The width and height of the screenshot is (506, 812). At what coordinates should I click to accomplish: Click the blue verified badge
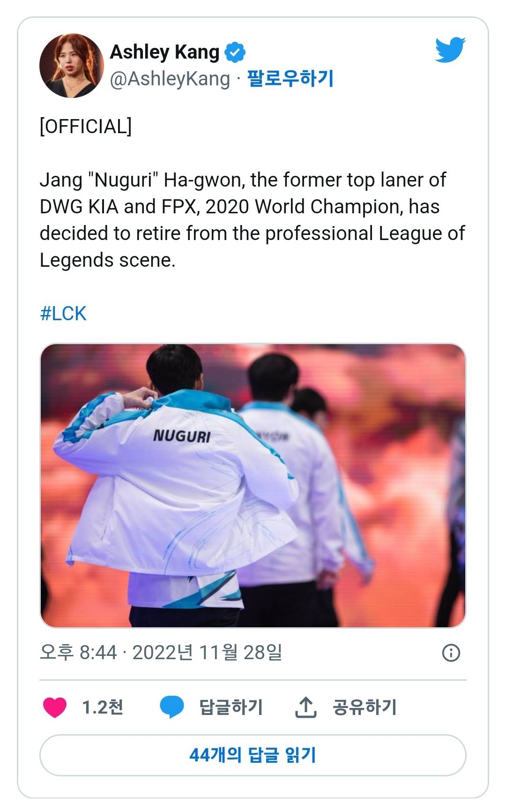235,53
